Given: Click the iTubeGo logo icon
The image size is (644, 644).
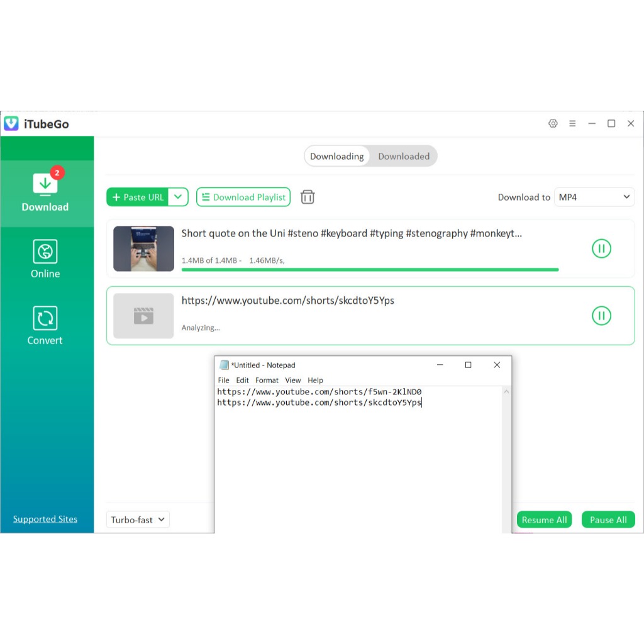Looking at the screenshot, I should [x=11, y=124].
